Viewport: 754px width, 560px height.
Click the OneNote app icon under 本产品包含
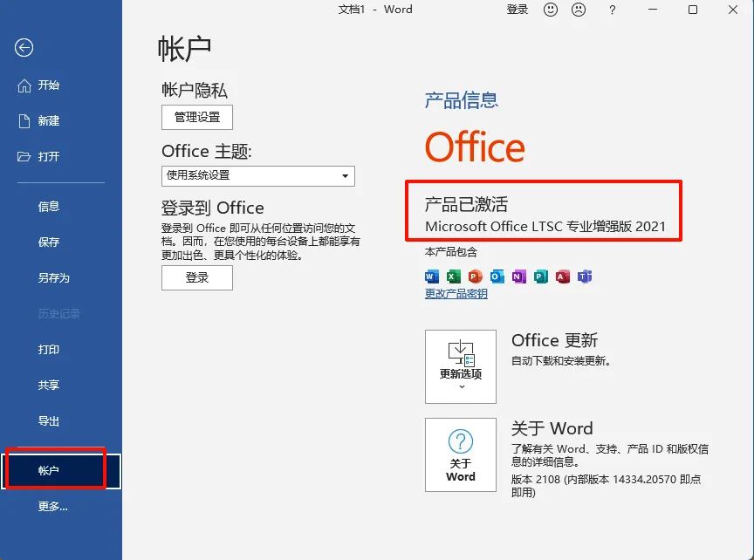tap(518, 277)
